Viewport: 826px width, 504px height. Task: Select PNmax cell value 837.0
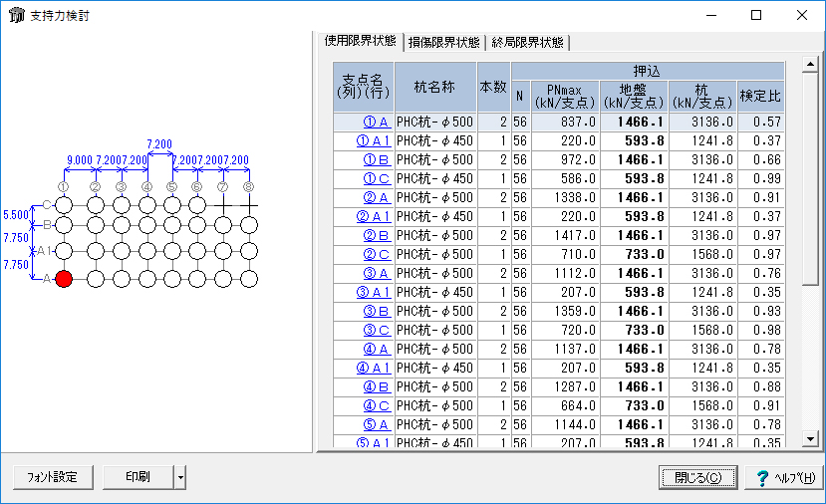click(565, 123)
